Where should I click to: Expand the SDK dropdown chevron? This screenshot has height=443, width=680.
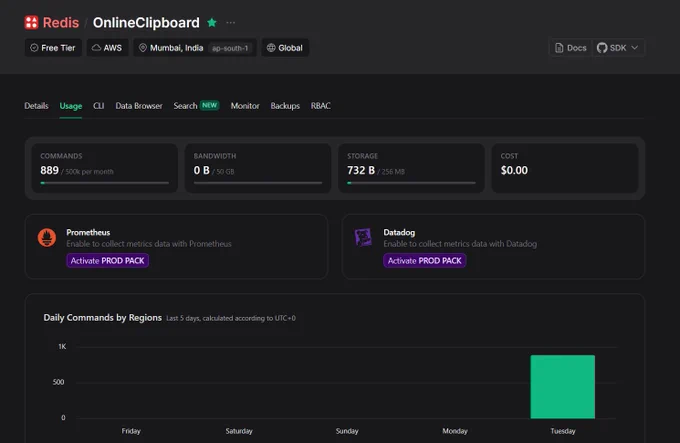tap(634, 48)
